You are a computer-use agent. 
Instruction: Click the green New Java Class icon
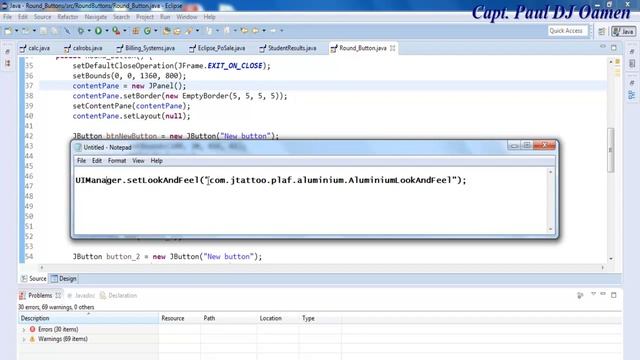(147, 31)
